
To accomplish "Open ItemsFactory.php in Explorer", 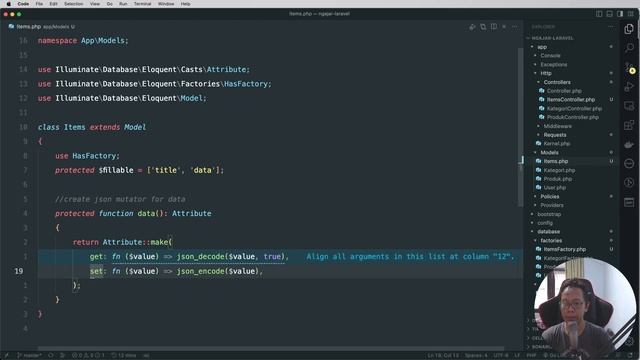I will coord(564,249).
